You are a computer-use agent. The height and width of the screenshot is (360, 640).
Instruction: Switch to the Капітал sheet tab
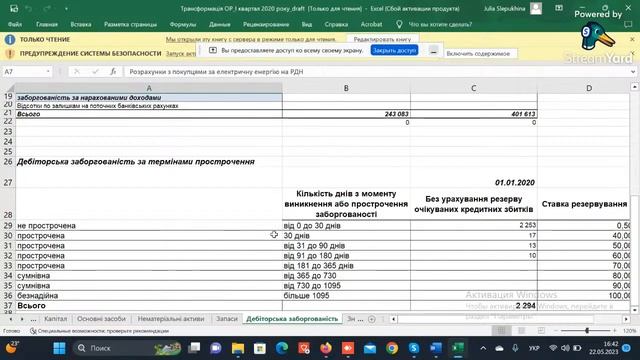[56, 319]
